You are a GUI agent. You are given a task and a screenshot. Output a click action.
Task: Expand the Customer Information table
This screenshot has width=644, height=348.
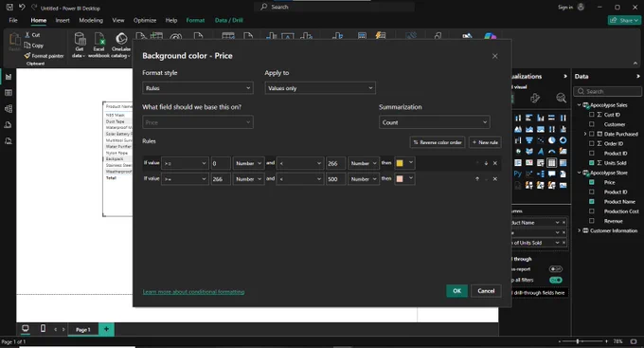click(579, 230)
